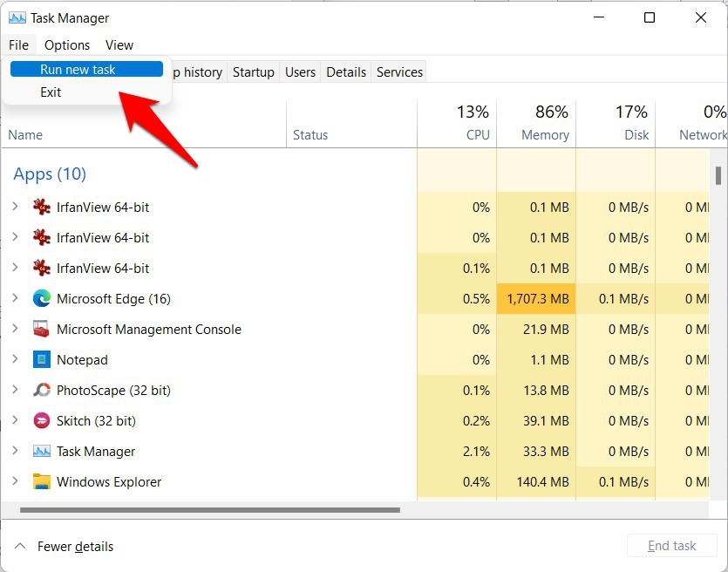This screenshot has width=728, height=572.
Task: Click the third IrfanView 64-bit row icon
Action: (41, 269)
